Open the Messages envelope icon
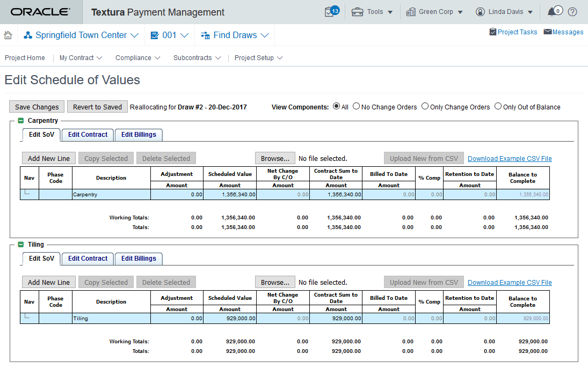Viewport: 588px width, 376px height. click(x=548, y=32)
